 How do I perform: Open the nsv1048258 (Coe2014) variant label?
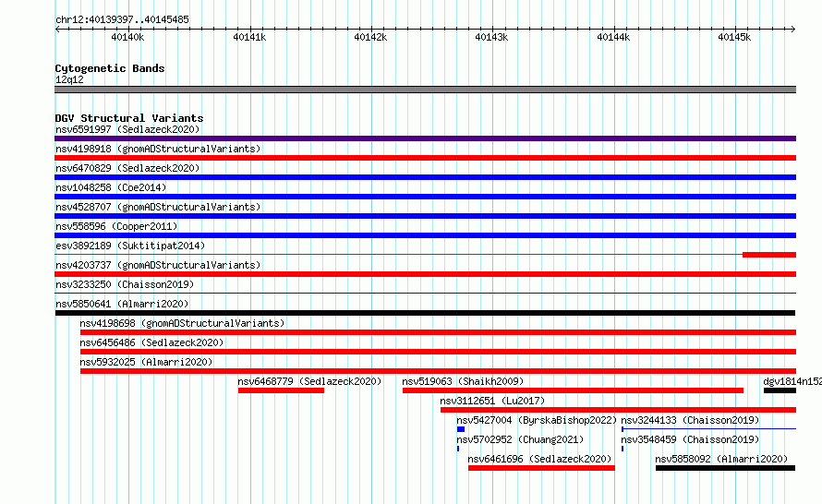111,187
